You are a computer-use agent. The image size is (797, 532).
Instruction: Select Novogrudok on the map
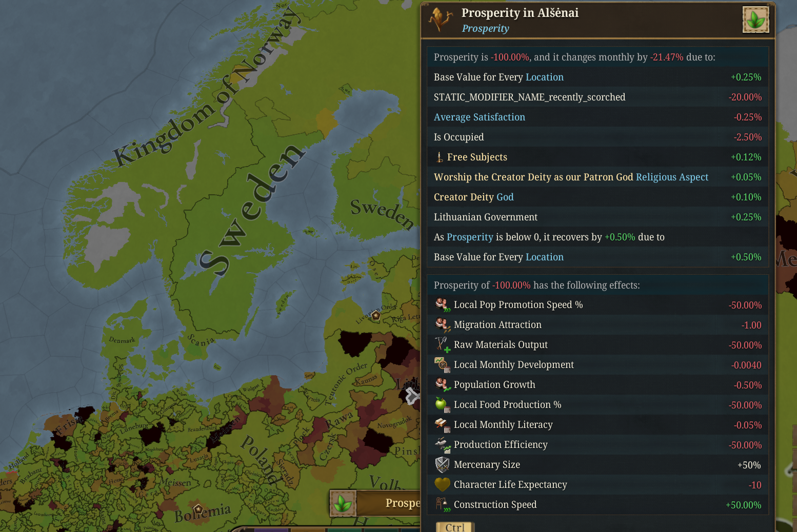tap(394, 423)
